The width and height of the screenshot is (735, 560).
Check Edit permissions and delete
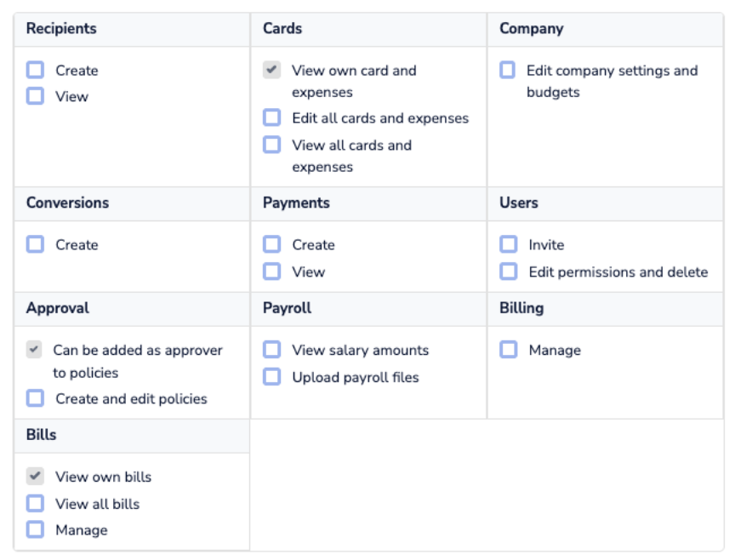point(508,271)
